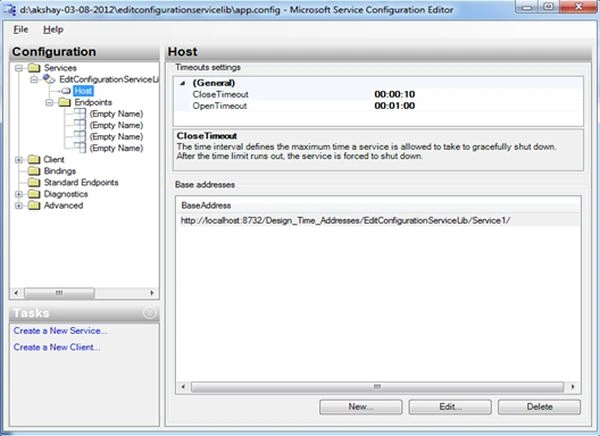Select the Host tree item
Viewport: 600px width, 436px height.
[x=83, y=91]
